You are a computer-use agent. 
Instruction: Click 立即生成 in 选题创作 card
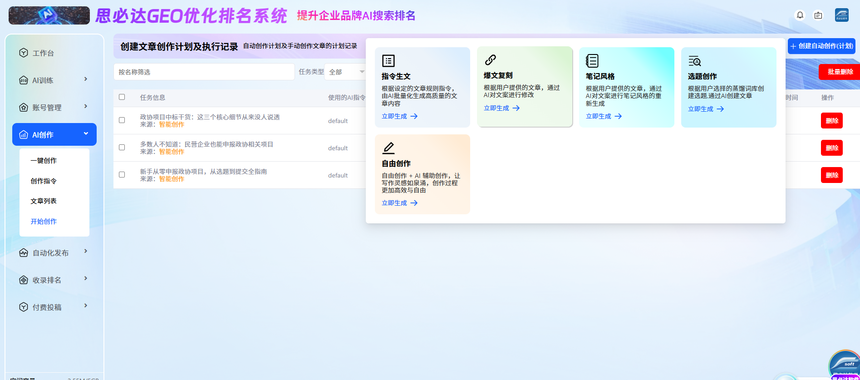[706, 109]
